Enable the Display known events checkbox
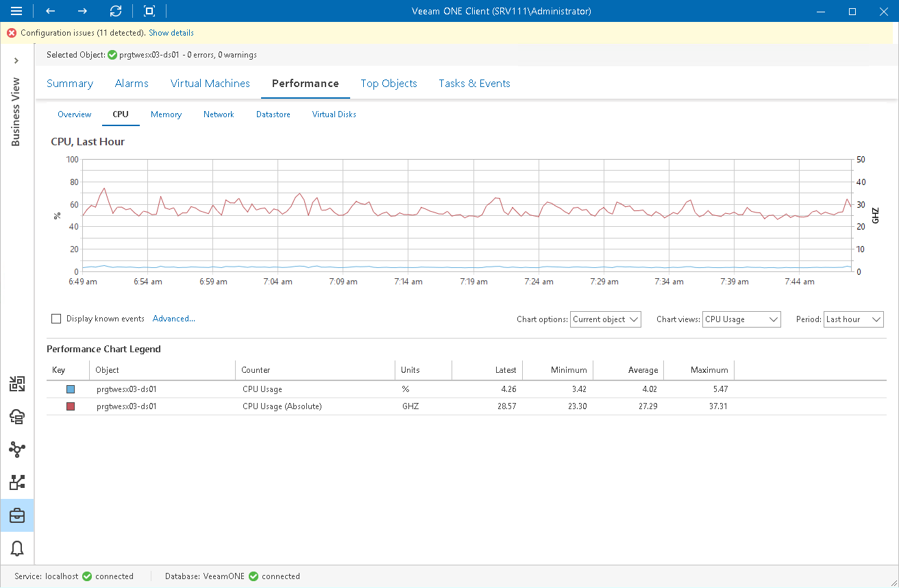Viewport: 899px width, 588px height. (x=57, y=318)
